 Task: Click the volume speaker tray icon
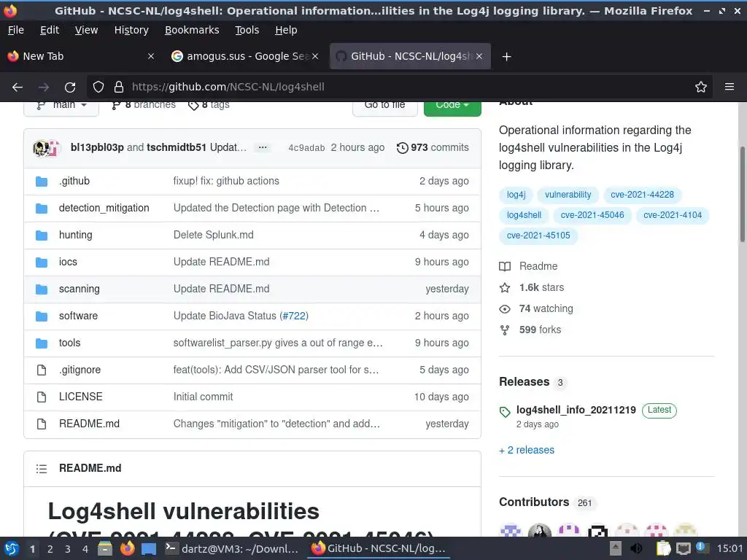click(636, 548)
